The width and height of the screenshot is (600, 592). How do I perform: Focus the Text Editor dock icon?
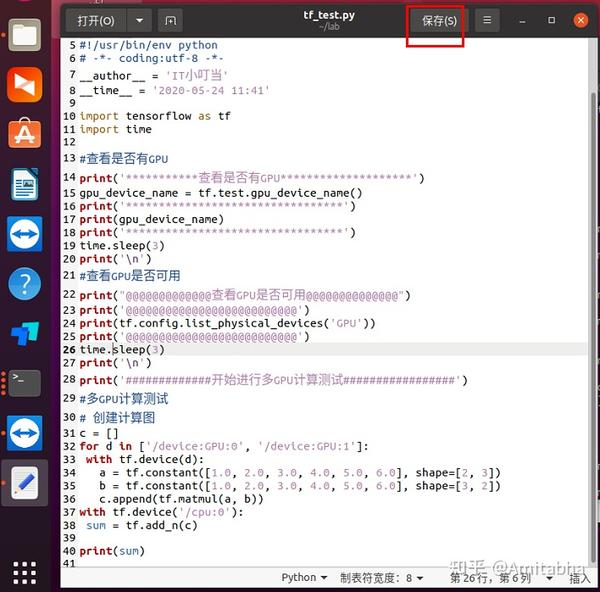click(24, 483)
